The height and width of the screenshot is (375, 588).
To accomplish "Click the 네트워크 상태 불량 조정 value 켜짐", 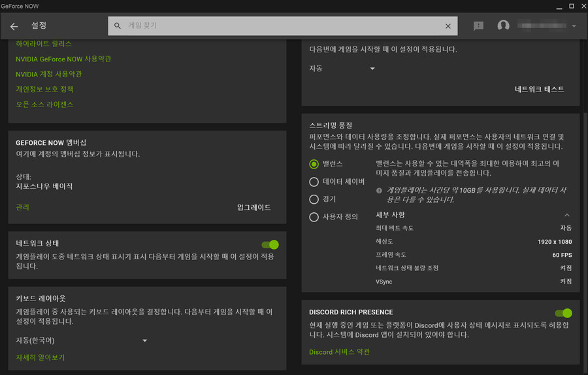I will 566,268.
